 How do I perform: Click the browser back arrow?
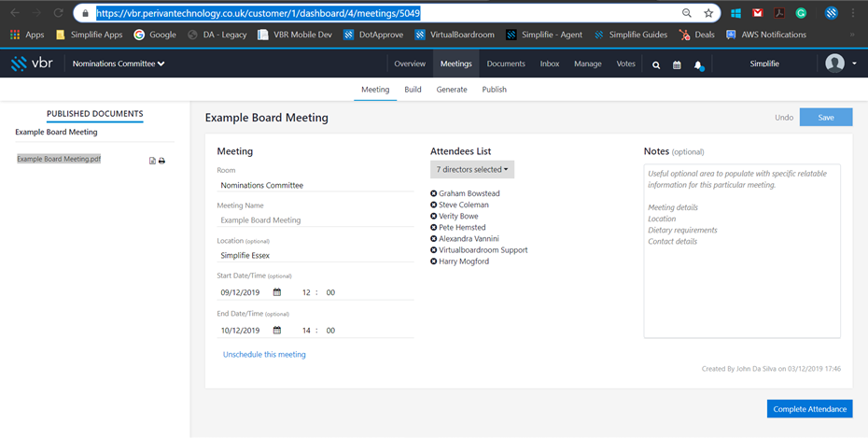[x=15, y=13]
